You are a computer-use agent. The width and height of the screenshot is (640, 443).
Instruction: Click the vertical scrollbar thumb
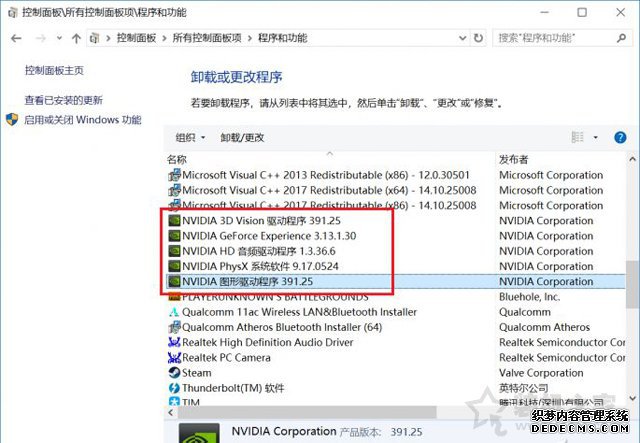[632, 284]
